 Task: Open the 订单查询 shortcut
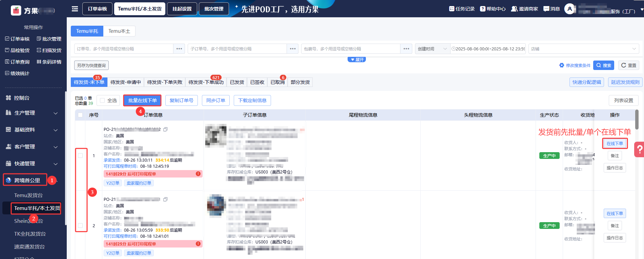click(x=17, y=62)
